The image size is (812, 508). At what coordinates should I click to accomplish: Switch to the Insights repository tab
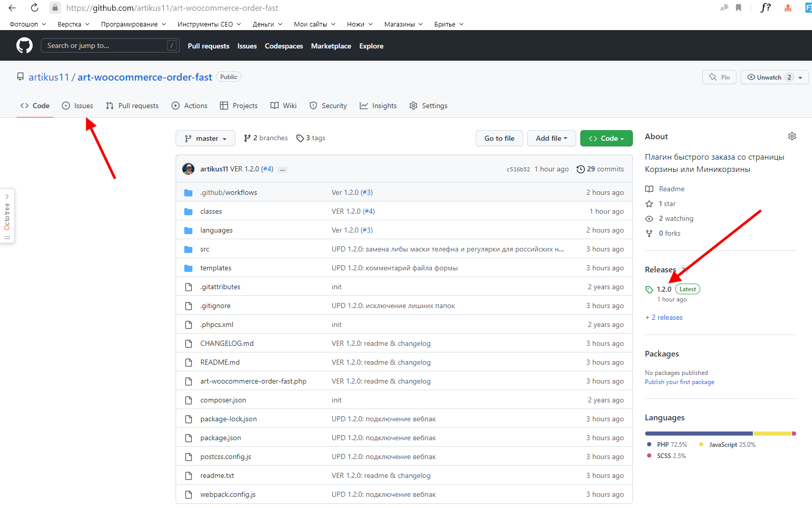(x=378, y=106)
